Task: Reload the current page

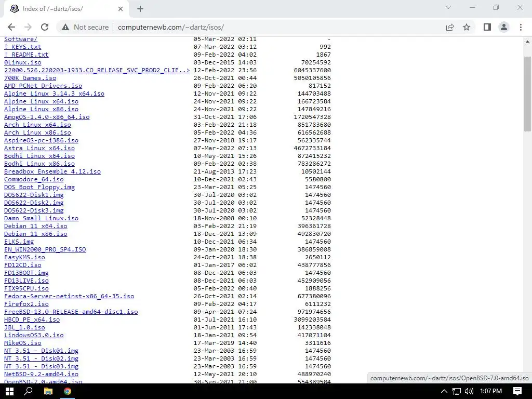Action: coord(45,27)
